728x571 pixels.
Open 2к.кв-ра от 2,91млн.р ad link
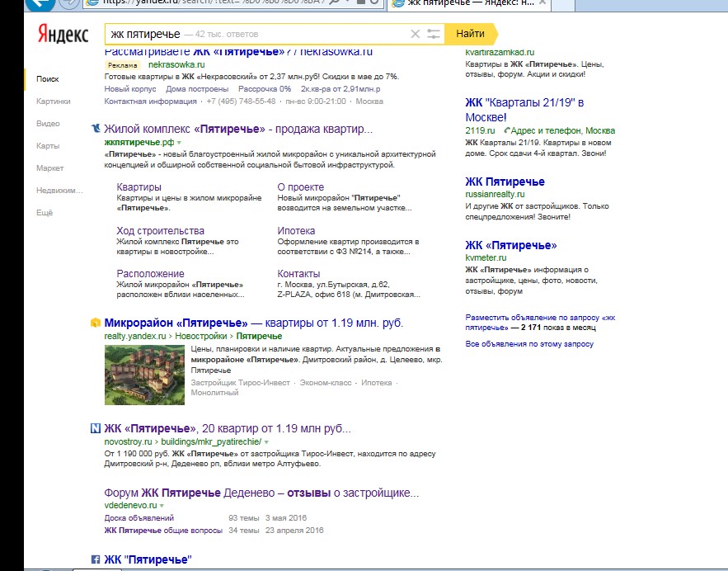(341, 89)
